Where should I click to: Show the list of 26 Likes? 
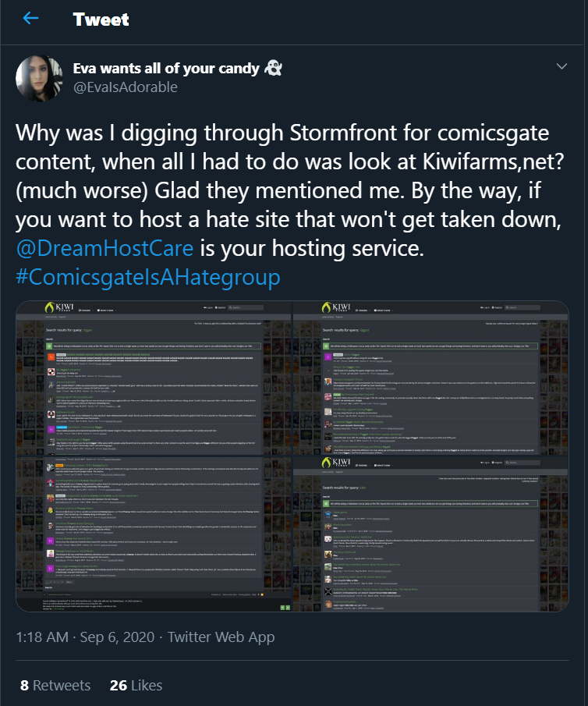click(x=136, y=685)
